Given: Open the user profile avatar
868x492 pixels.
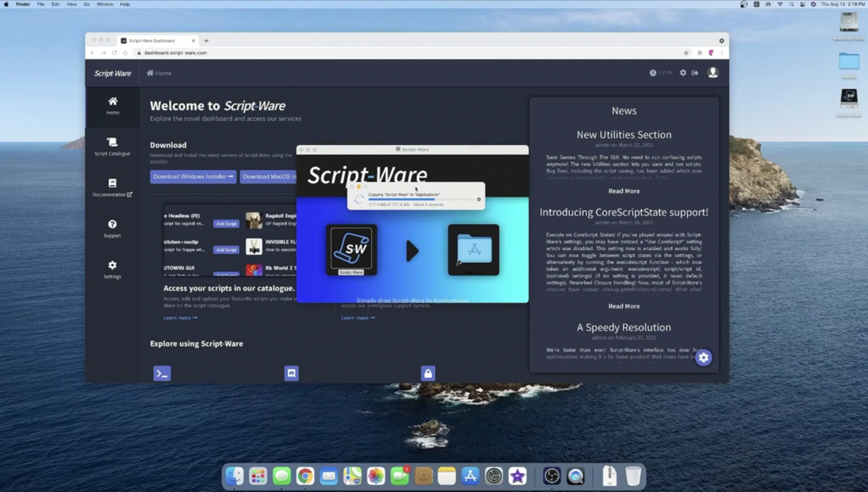Looking at the screenshot, I should point(713,72).
